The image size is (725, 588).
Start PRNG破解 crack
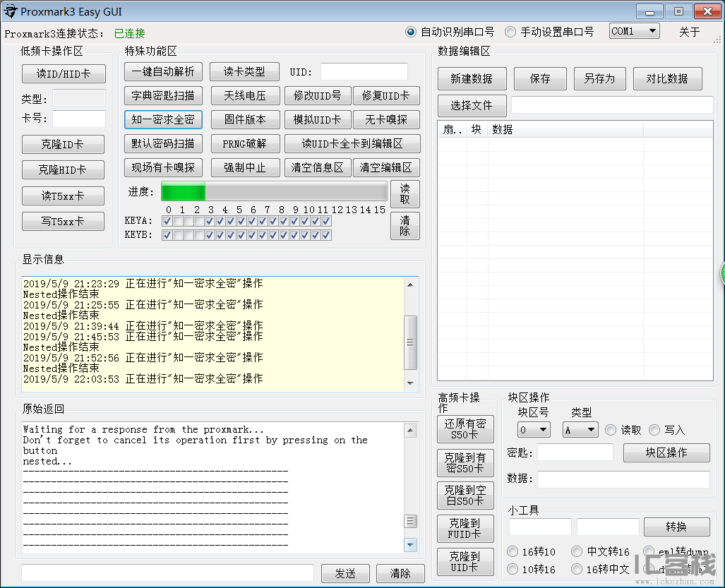(x=245, y=144)
